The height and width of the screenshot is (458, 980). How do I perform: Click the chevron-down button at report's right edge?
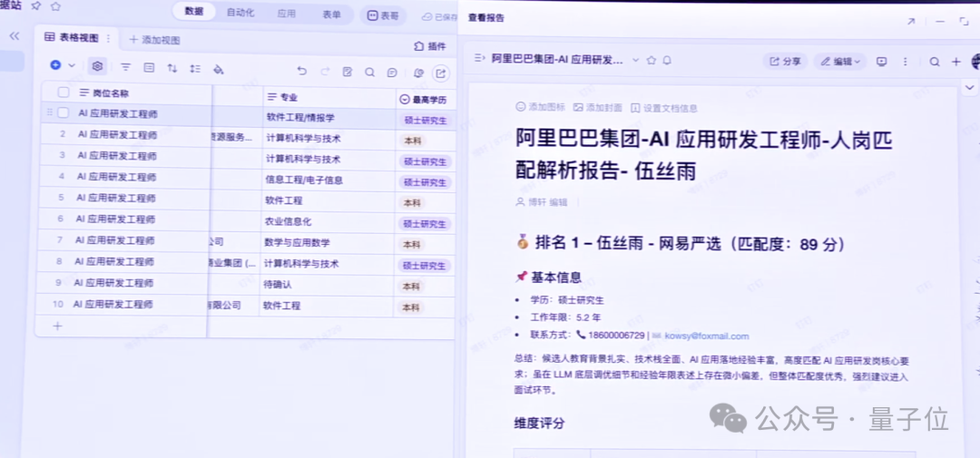pyautogui.click(x=969, y=86)
